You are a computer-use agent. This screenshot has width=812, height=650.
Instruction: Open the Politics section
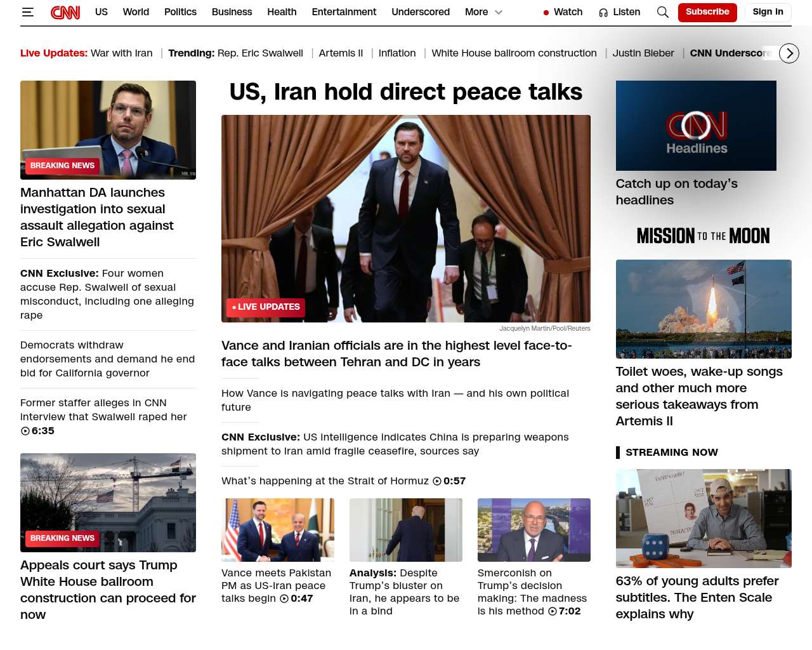click(x=180, y=12)
